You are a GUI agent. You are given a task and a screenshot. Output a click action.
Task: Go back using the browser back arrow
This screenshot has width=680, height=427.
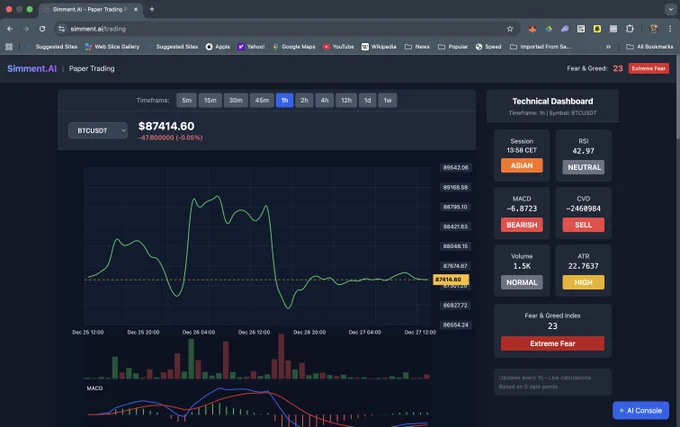click(10, 29)
